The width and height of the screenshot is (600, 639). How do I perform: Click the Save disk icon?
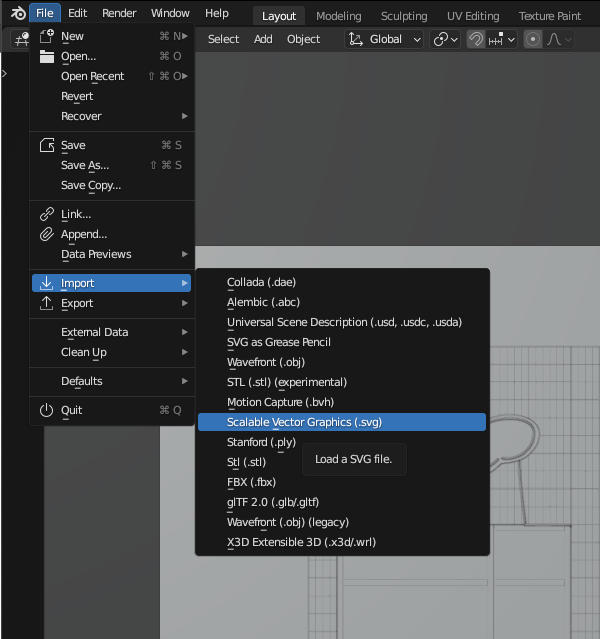[x=47, y=145]
